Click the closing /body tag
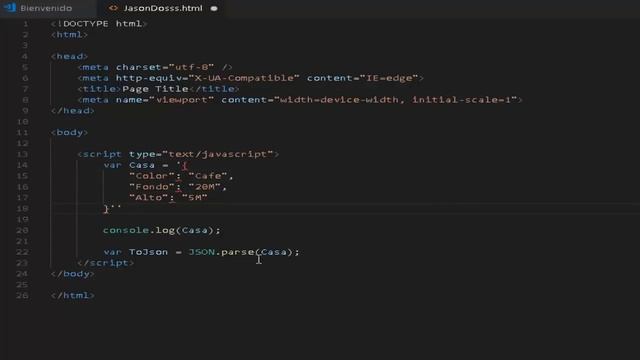Screen dimensions: 640x360 tap(73, 274)
